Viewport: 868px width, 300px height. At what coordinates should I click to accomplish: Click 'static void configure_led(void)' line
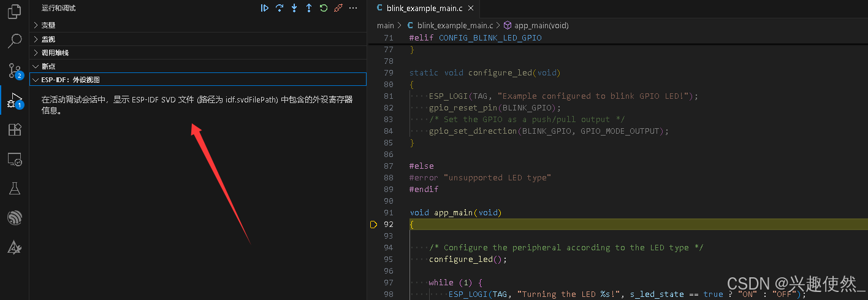point(485,73)
